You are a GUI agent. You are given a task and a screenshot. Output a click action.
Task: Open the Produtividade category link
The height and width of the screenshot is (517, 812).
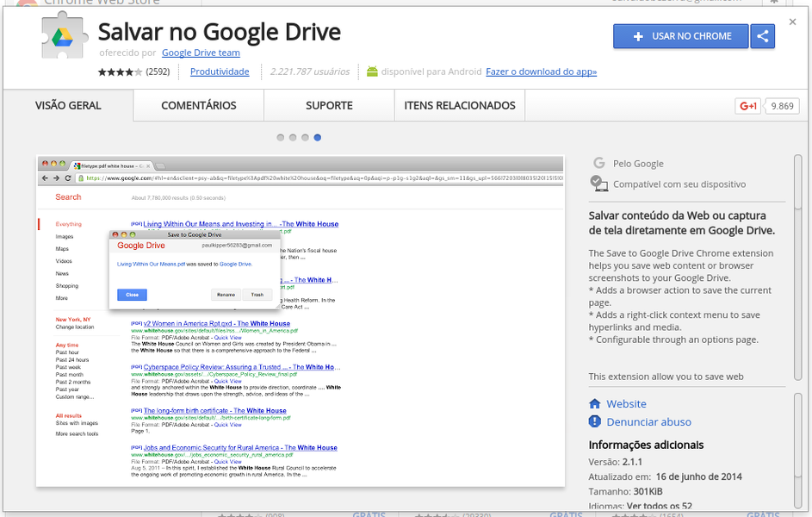(x=220, y=72)
